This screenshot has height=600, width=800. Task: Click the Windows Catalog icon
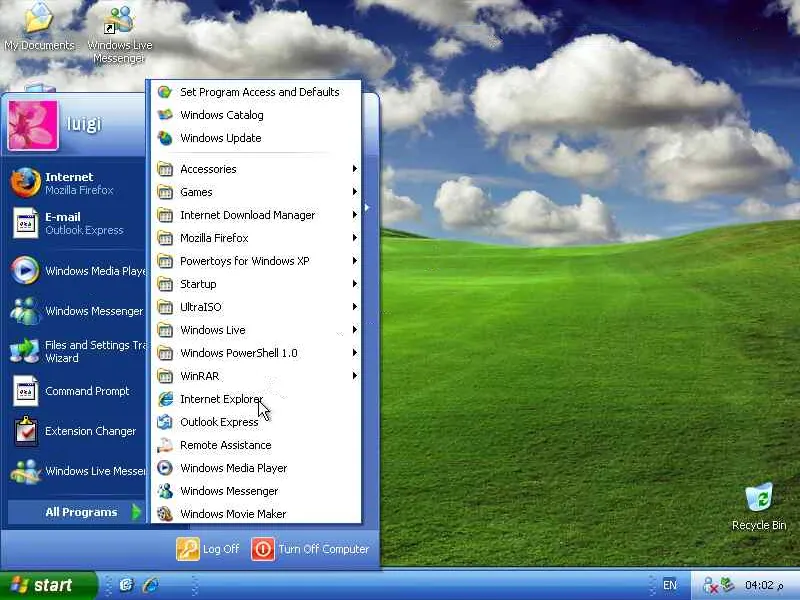(x=165, y=115)
